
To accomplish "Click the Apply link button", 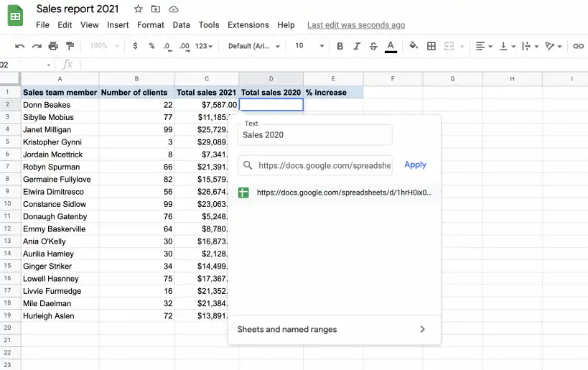I will (415, 165).
